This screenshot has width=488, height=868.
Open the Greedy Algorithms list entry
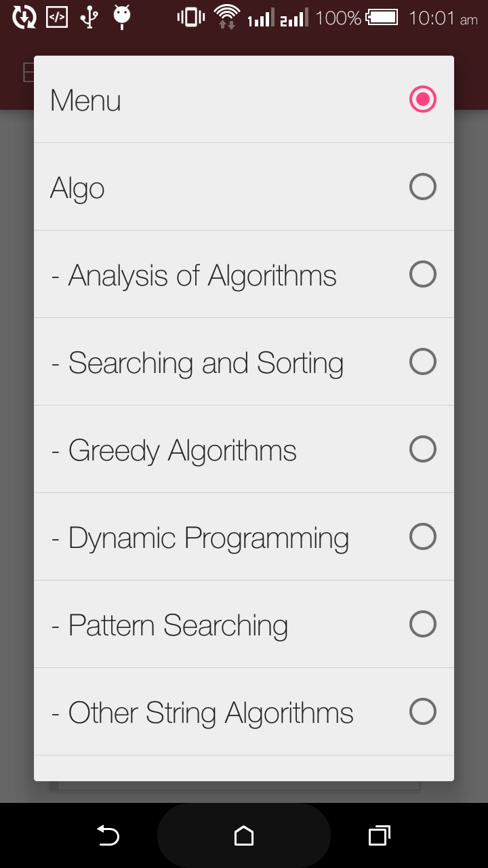244,449
